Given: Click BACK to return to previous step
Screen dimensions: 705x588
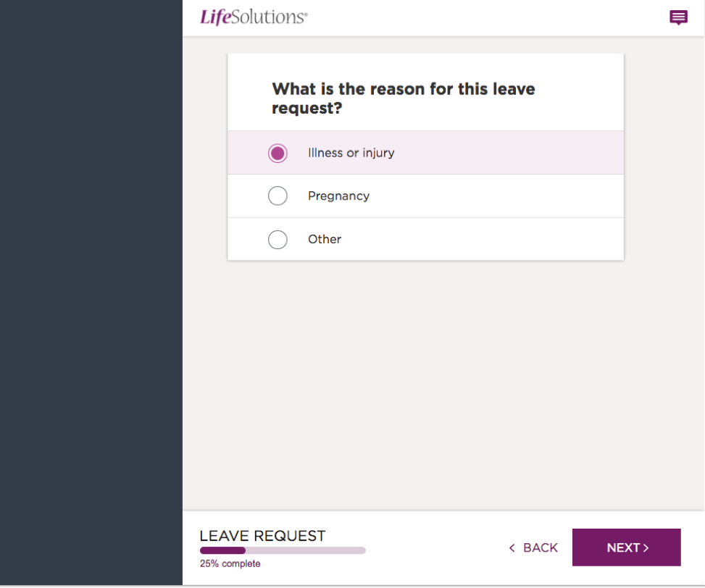Looking at the screenshot, I should pyautogui.click(x=533, y=547).
